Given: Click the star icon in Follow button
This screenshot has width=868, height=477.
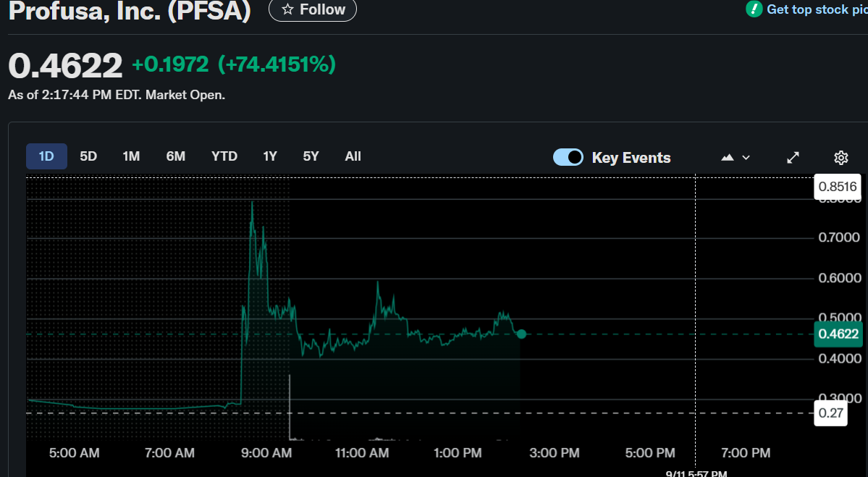Looking at the screenshot, I should tap(287, 9).
